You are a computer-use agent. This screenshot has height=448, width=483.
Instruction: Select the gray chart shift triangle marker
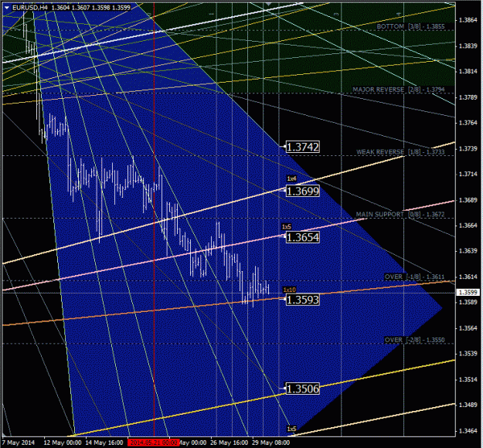click(x=269, y=4)
